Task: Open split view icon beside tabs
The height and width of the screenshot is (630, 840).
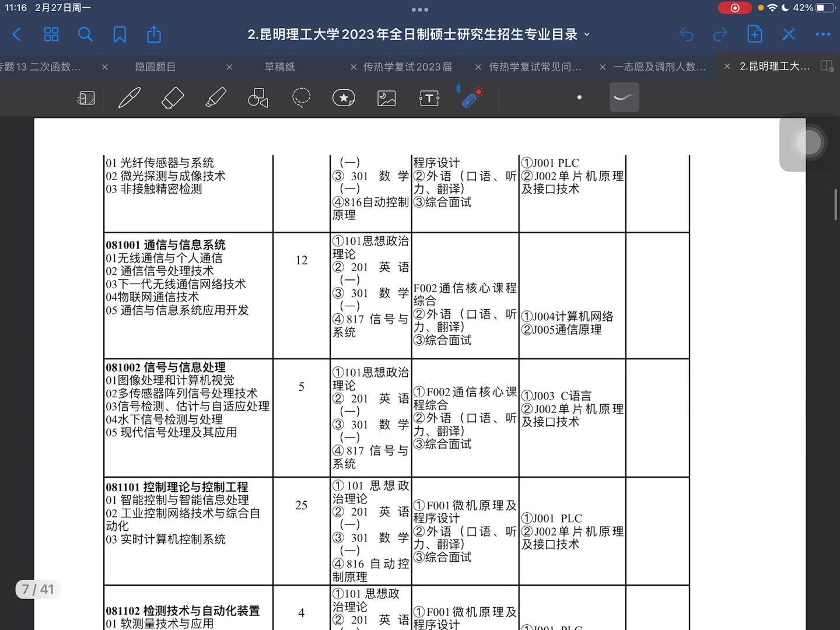Action: click(x=827, y=66)
